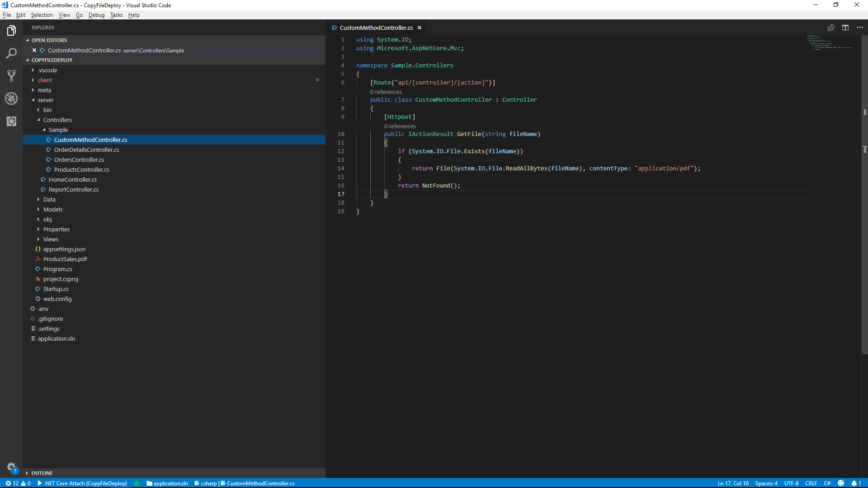Click the errors and warnings count
This screenshot has width=868, height=488.
(18, 483)
